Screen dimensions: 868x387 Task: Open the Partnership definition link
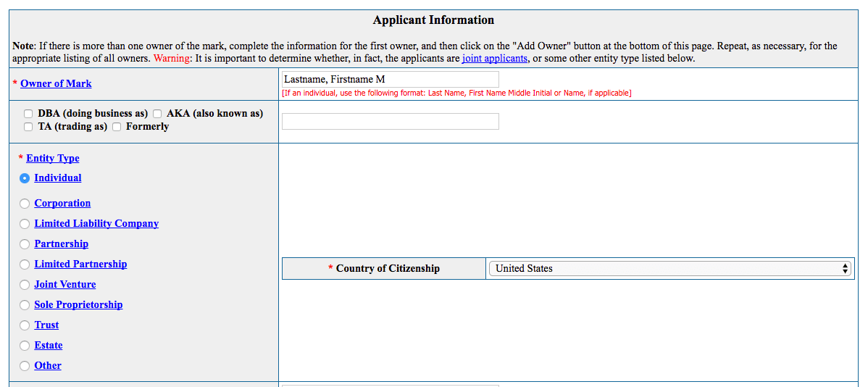62,244
